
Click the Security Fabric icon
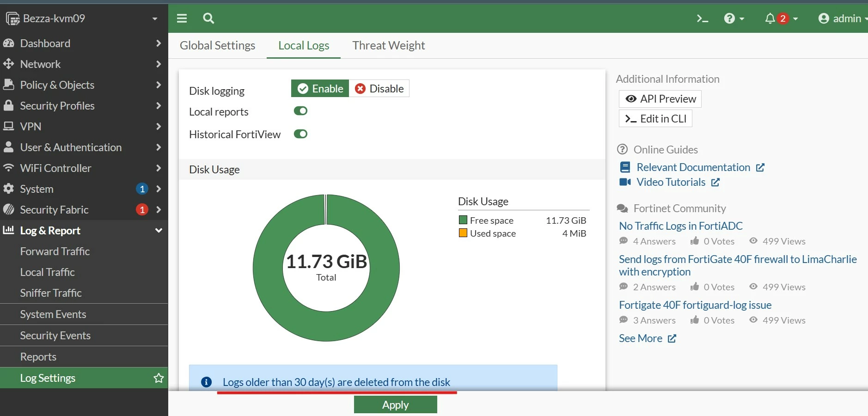point(8,209)
